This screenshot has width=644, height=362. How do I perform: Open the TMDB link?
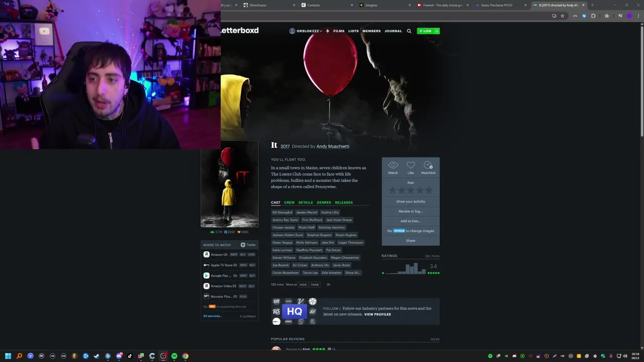pyautogui.click(x=314, y=285)
